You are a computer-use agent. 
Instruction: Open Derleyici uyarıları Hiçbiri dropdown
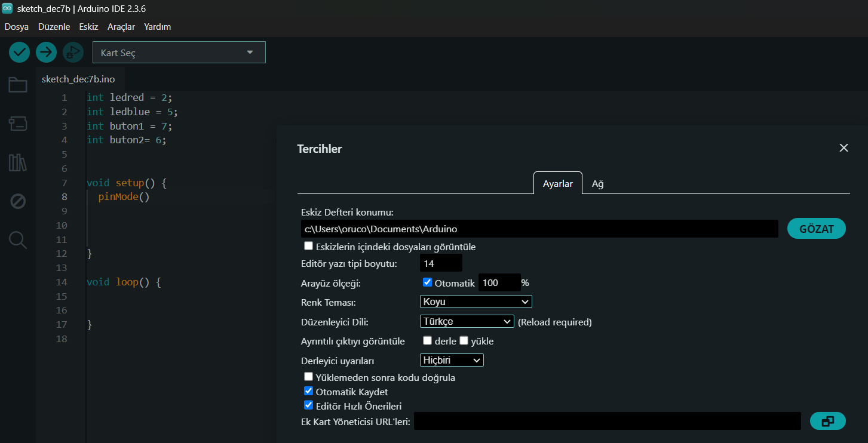point(452,360)
